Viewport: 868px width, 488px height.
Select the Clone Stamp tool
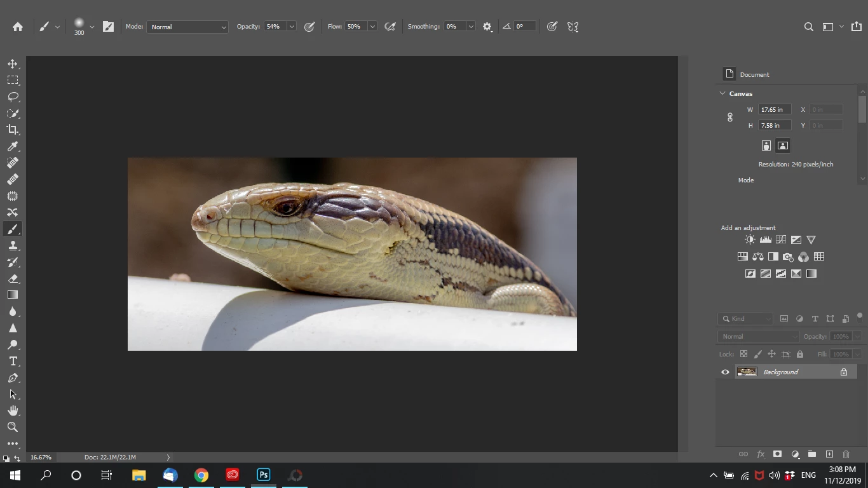point(13,246)
